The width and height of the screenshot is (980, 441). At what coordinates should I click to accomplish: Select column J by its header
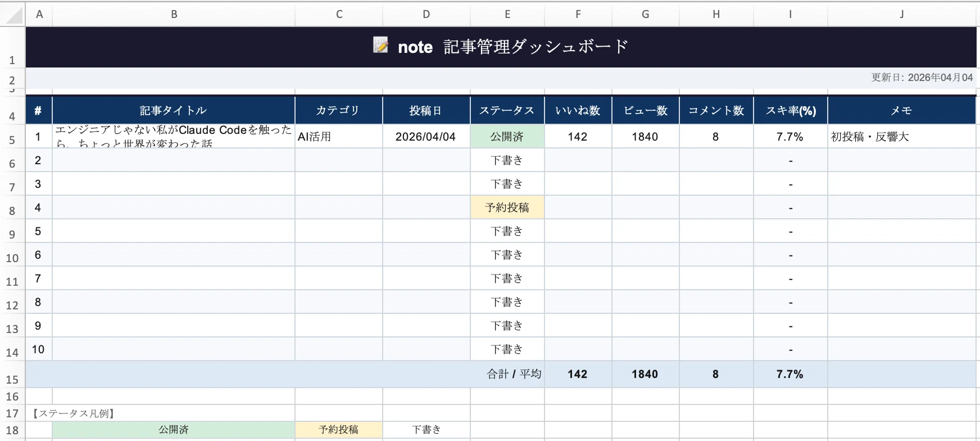point(901,14)
